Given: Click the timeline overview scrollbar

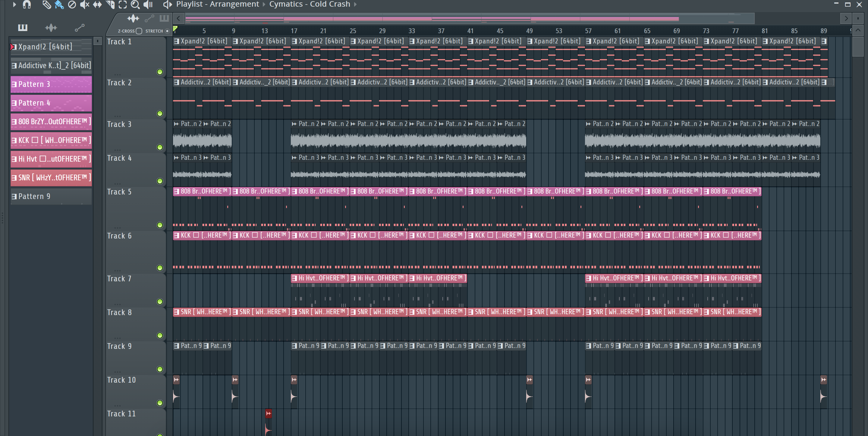Looking at the screenshot, I should (x=469, y=18).
